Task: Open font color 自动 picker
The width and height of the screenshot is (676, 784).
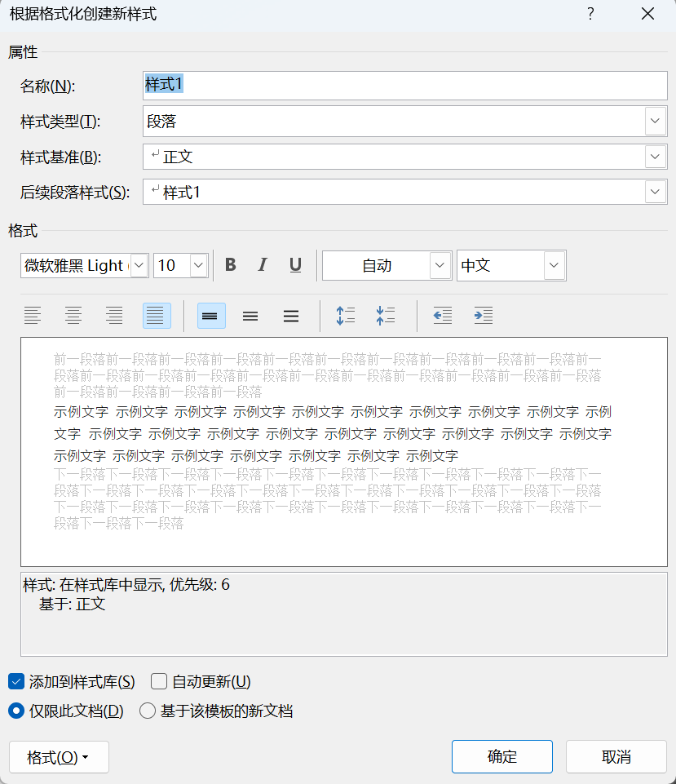Action: [x=387, y=265]
